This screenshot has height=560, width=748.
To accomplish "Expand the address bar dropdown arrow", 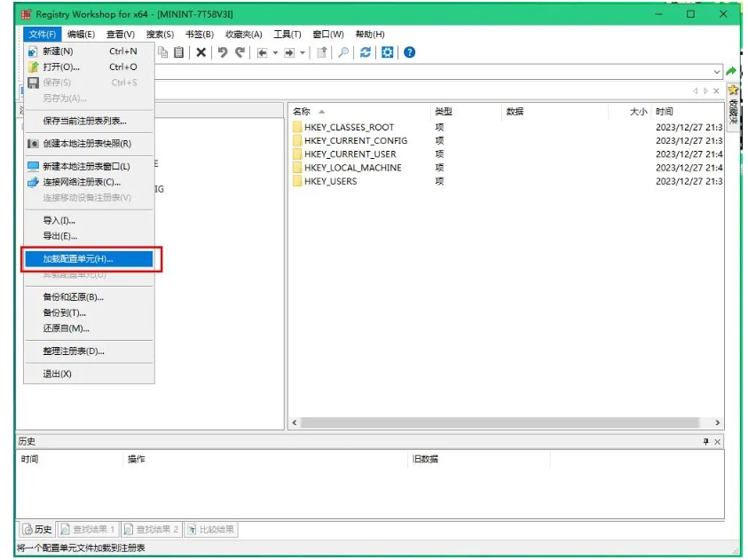I will [717, 72].
